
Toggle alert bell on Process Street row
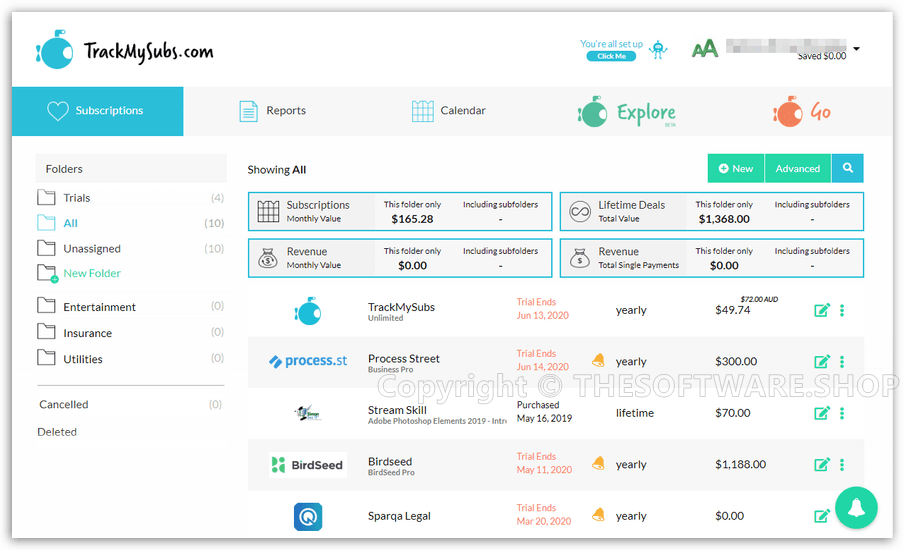tap(598, 361)
